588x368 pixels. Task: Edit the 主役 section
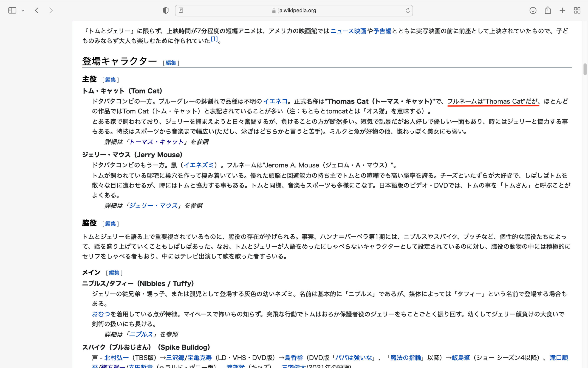click(x=110, y=80)
